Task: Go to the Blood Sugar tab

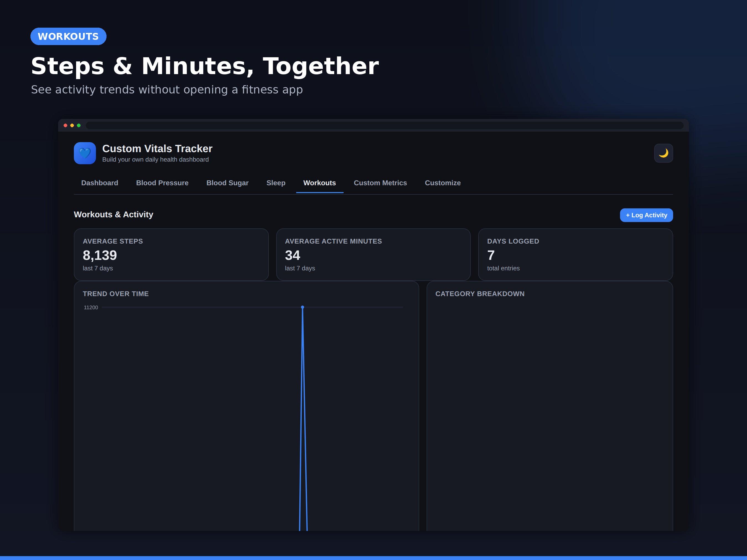Action: 227,183
